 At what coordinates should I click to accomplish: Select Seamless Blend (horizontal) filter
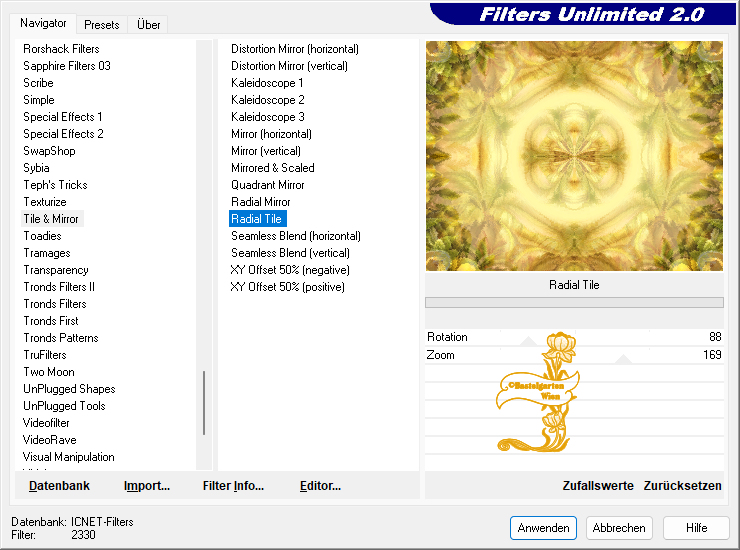point(295,236)
